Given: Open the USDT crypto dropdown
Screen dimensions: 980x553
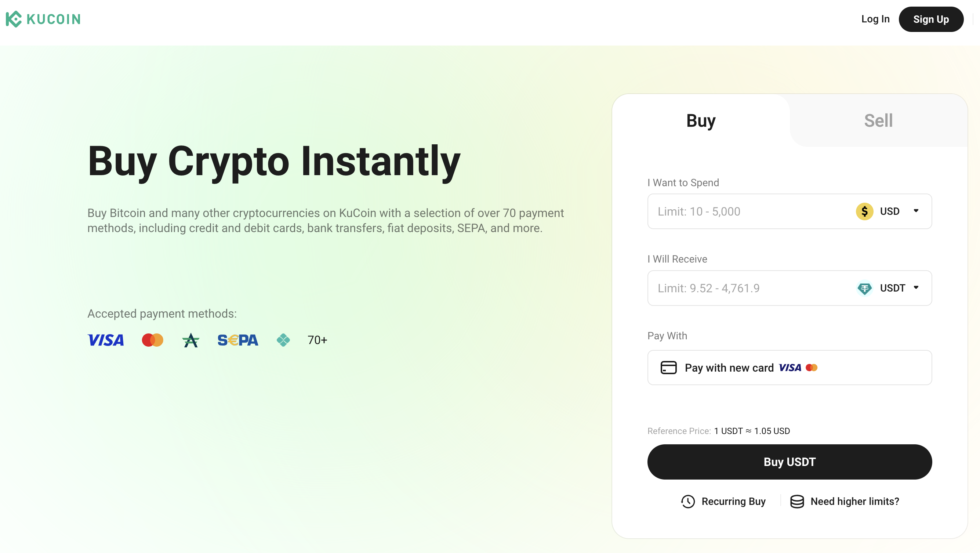Looking at the screenshot, I should pyautogui.click(x=888, y=288).
